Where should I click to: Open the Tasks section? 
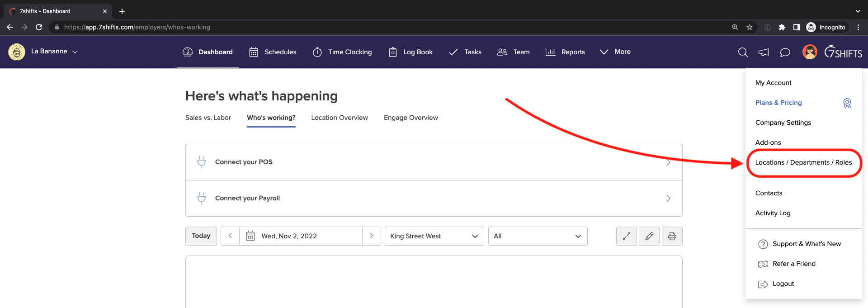465,52
